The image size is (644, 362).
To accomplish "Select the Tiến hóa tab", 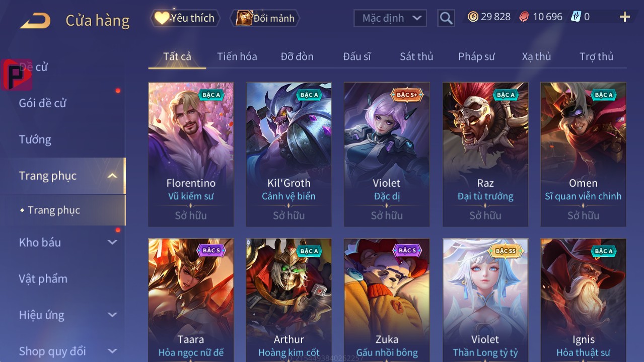I will point(237,56).
